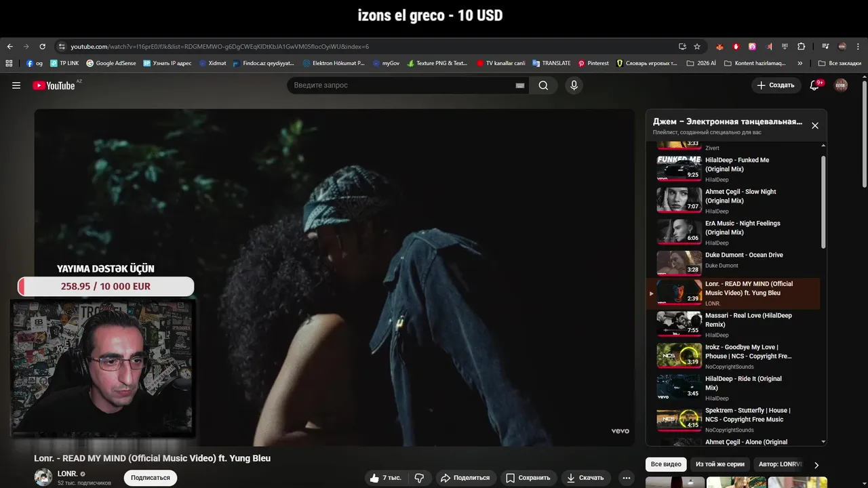The width and height of the screenshot is (868, 488).
Task: Close the Джем playlist panel
Action: (815, 125)
